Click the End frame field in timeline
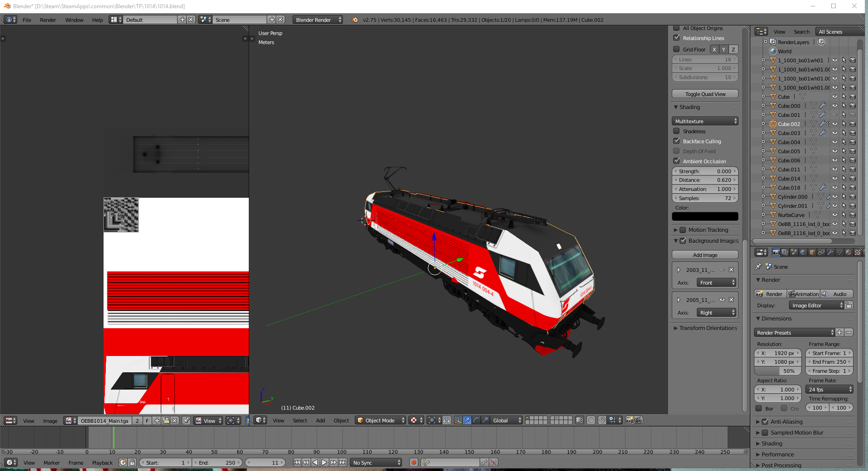 (x=217, y=463)
